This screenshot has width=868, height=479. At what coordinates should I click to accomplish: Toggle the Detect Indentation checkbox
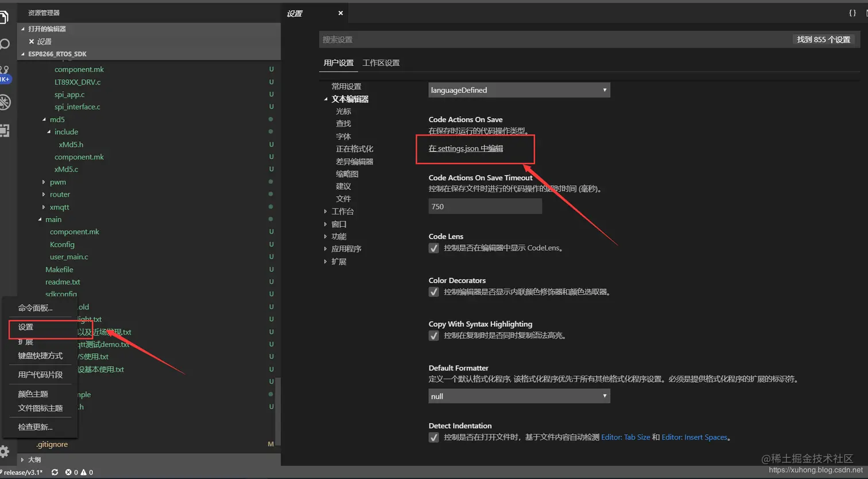tap(434, 437)
